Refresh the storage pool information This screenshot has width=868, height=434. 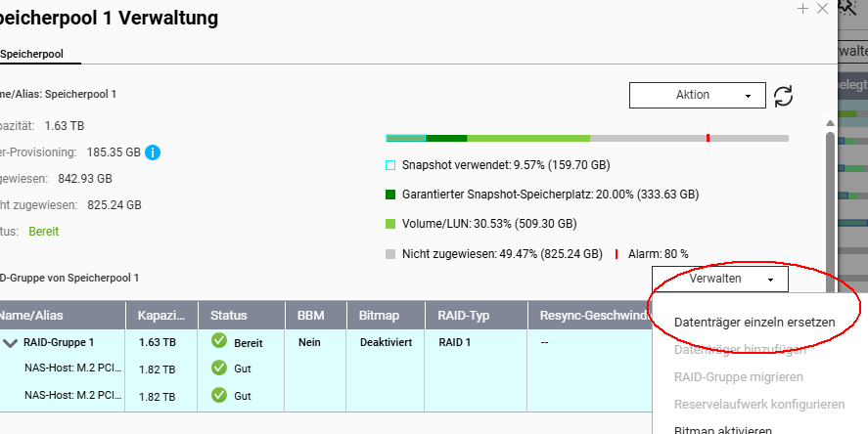(x=783, y=96)
